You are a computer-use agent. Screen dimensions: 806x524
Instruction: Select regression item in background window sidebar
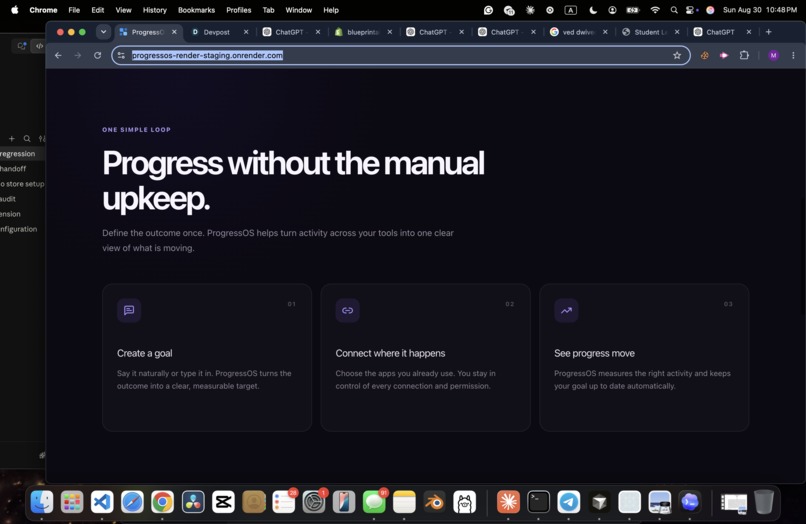17,154
